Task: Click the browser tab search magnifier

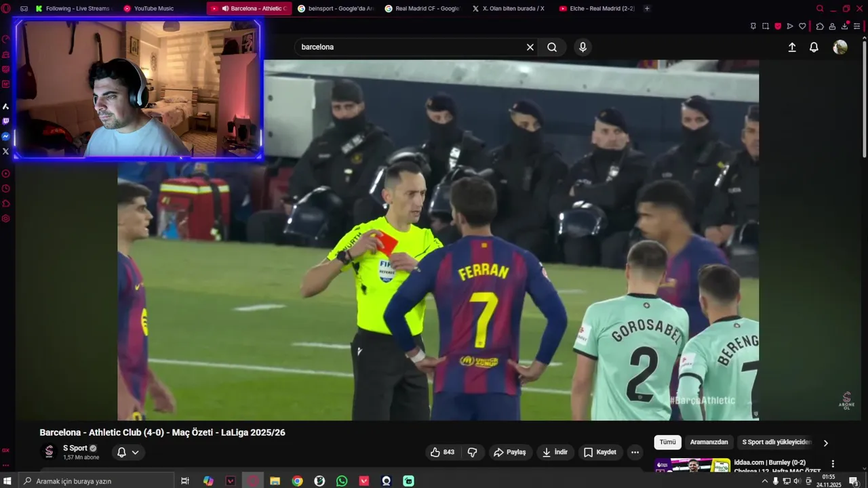Action: tap(820, 9)
